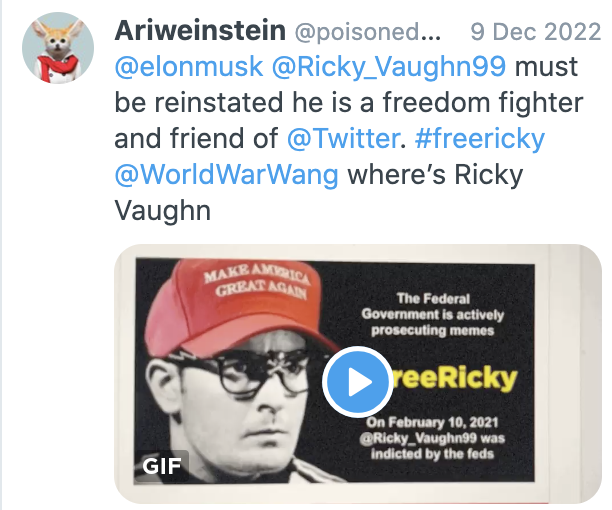Viewport: 612px width, 510px height.
Task: Open the @poisoned... handle link
Action: click(367, 32)
